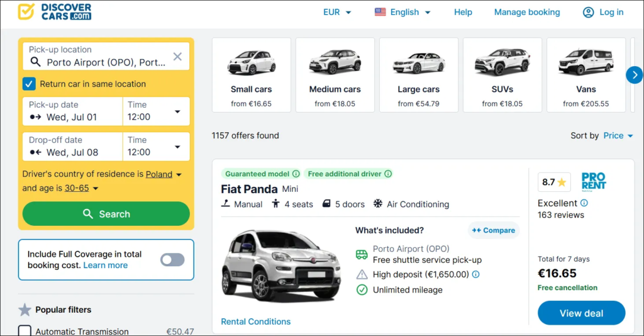Click the Pro Rent supplier logo
This screenshot has width=644, height=336.
coord(594,182)
